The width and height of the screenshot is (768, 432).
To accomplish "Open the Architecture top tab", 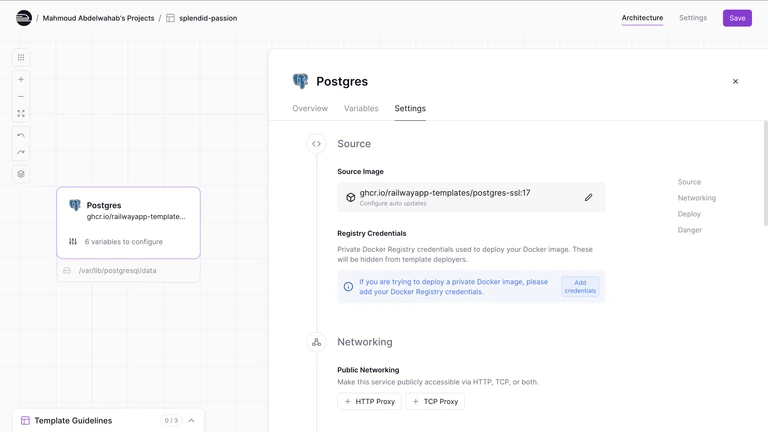I will pos(642,18).
